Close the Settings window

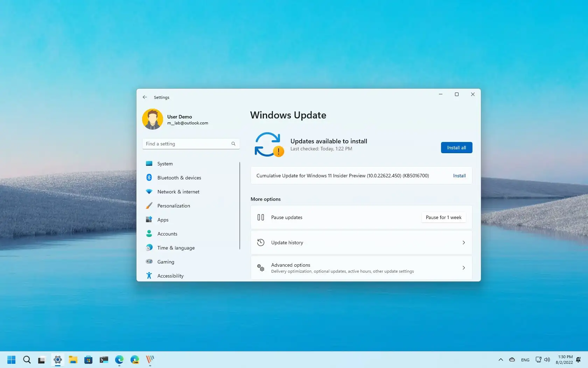click(473, 94)
